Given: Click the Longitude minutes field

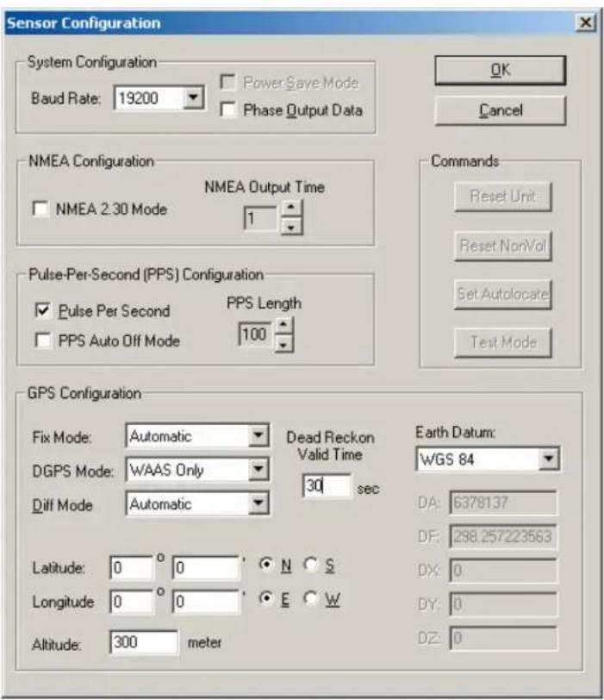Looking at the screenshot, I should (207, 602).
